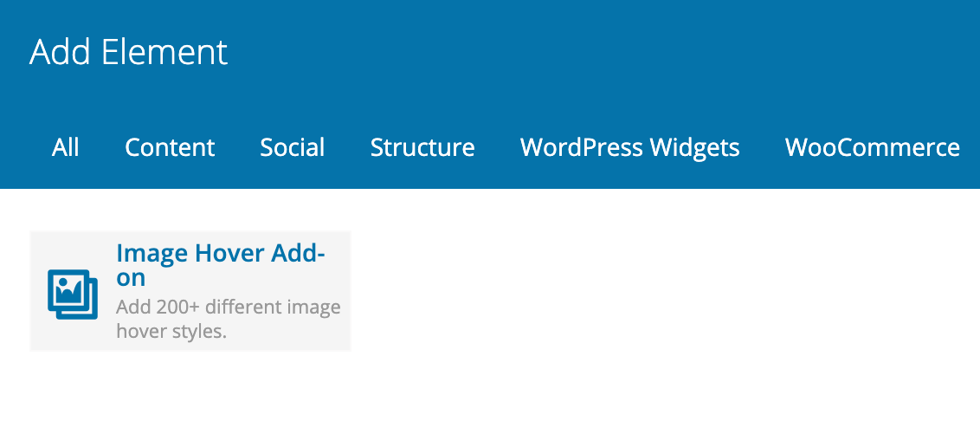Select the All tab
Viewport: 980px width, 447px height.
(66, 147)
